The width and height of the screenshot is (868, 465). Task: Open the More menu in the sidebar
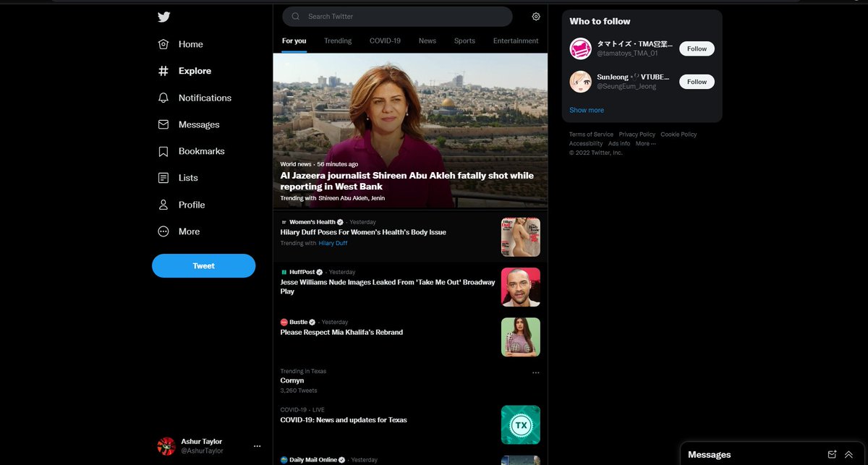coord(179,231)
